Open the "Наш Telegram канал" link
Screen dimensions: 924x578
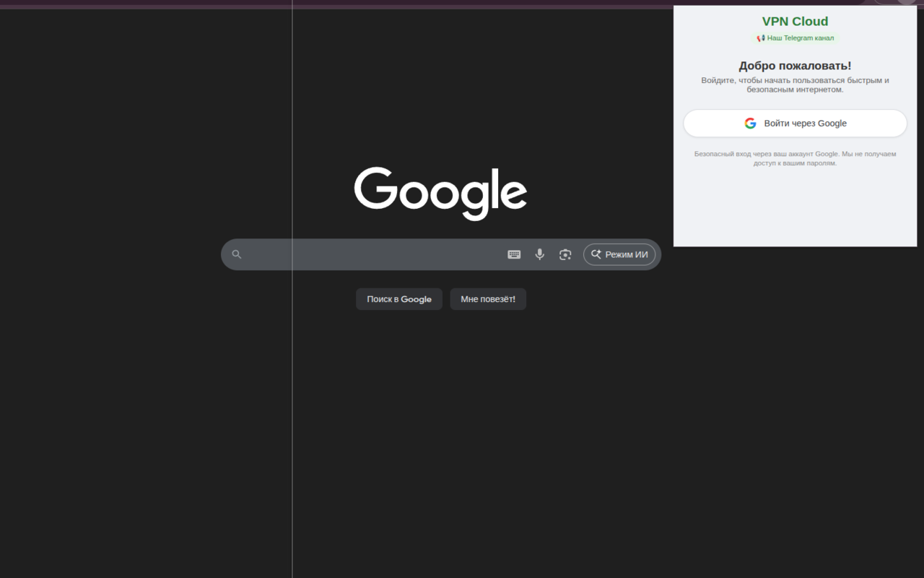pyautogui.click(x=796, y=38)
